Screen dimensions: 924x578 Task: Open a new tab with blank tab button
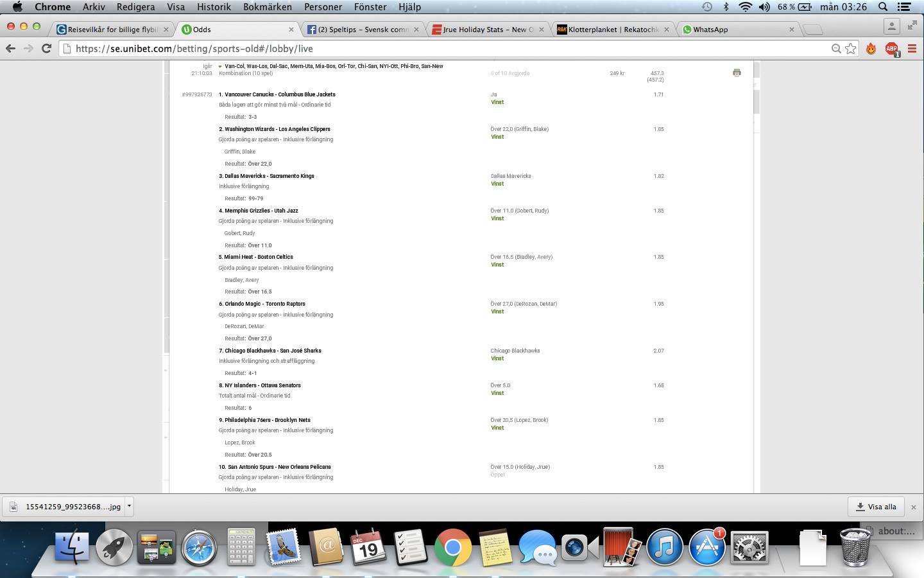tap(812, 30)
